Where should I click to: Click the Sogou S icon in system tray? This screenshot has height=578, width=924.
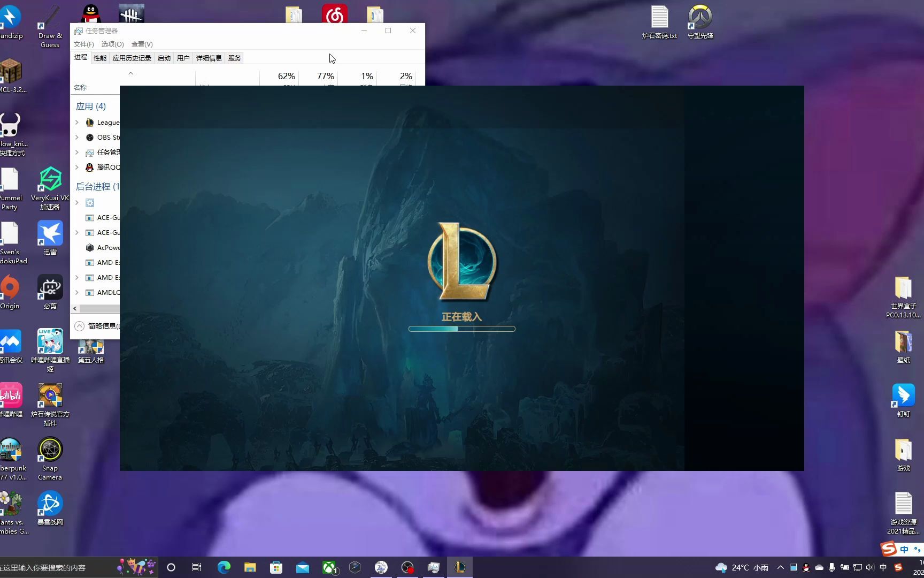click(x=898, y=567)
